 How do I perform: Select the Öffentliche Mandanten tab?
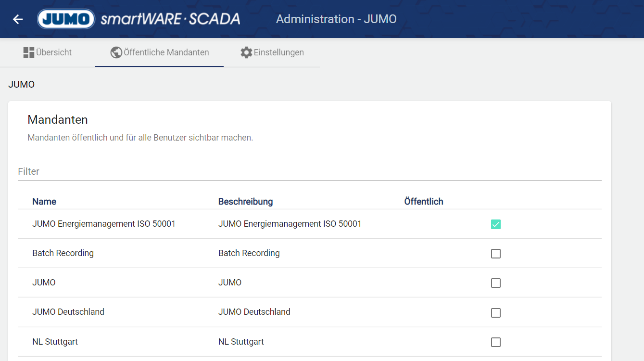(x=159, y=52)
